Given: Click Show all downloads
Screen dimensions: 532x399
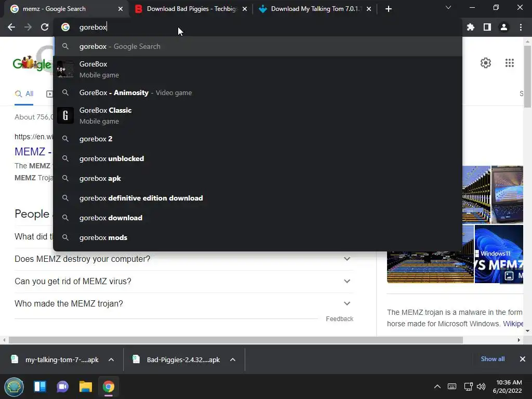Looking at the screenshot, I should (x=493, y=359).
